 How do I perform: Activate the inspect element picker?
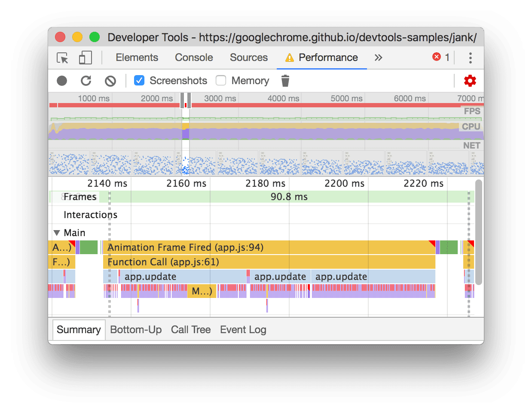pos(61,58)
